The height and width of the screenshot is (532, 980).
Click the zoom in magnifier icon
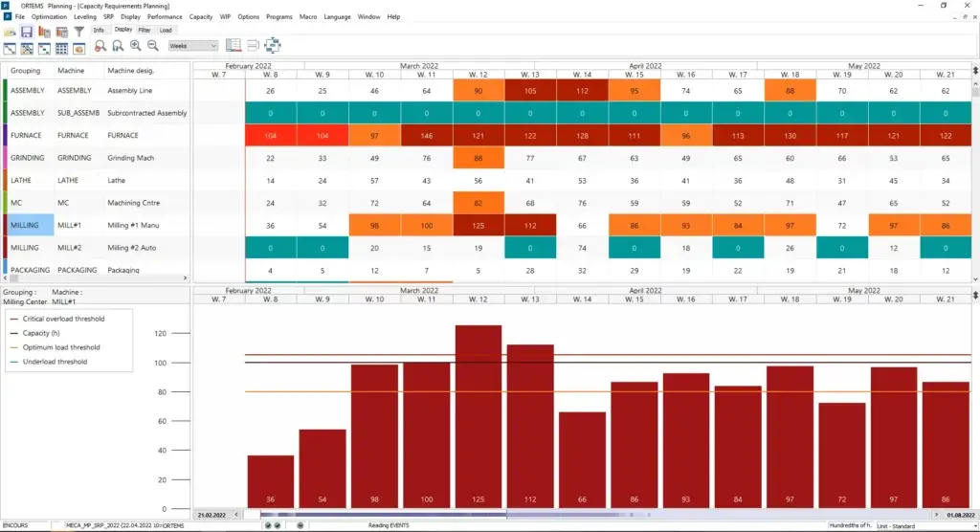[135, 46]
